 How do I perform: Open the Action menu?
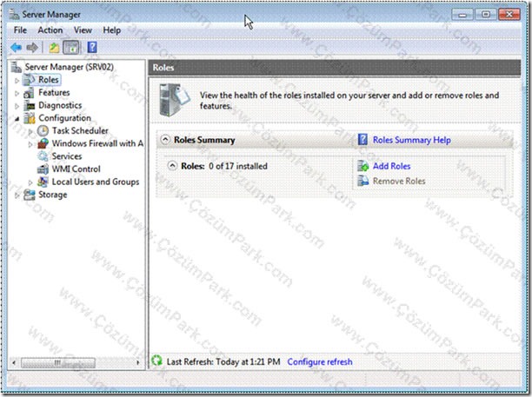pyautogui.click(x=50, y=30)
